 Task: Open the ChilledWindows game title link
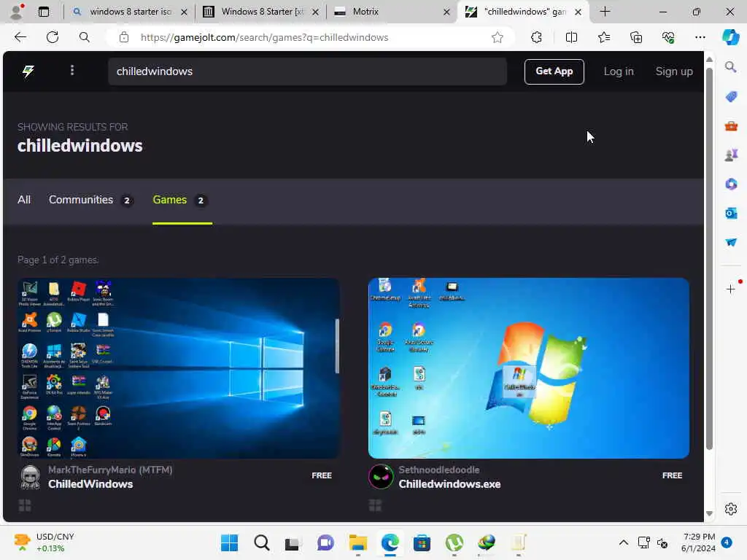pyautogui.click(x=90, y=484)
